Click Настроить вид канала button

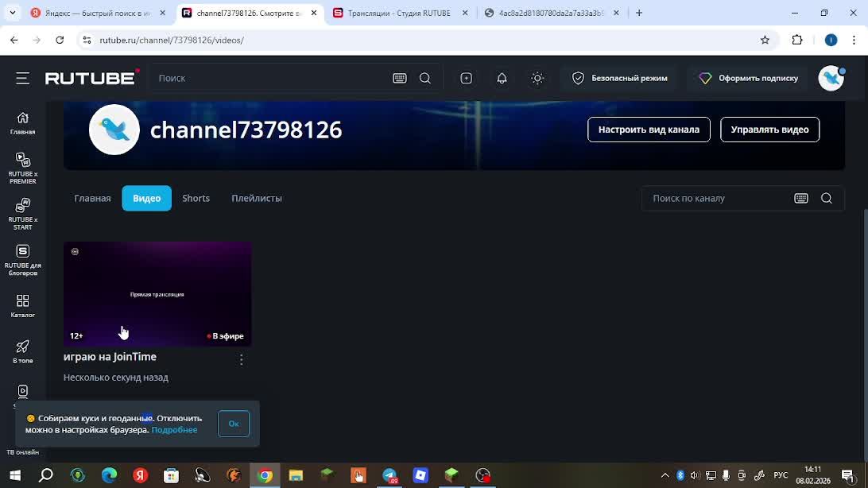649,130
